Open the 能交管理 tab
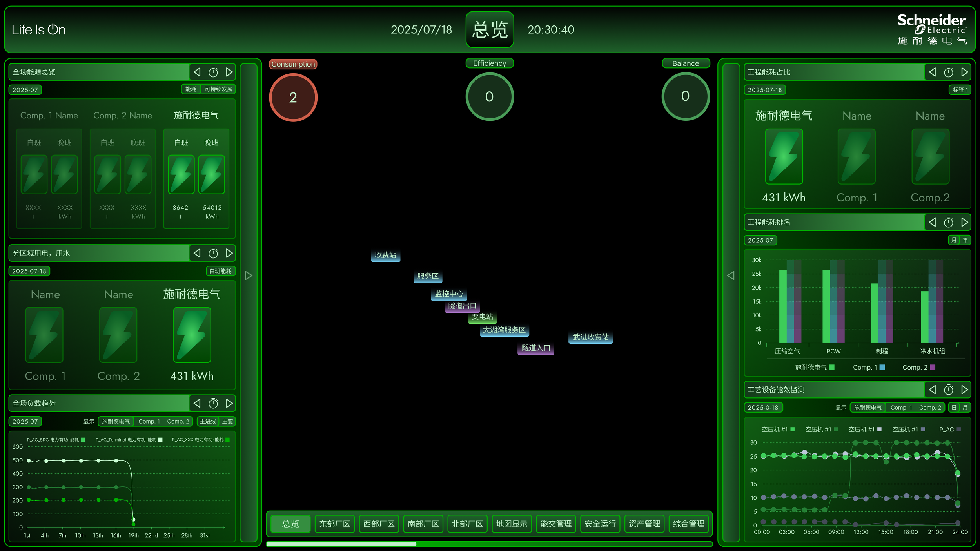The width and height of the screenshot is (980, 551). pos(555,524)
